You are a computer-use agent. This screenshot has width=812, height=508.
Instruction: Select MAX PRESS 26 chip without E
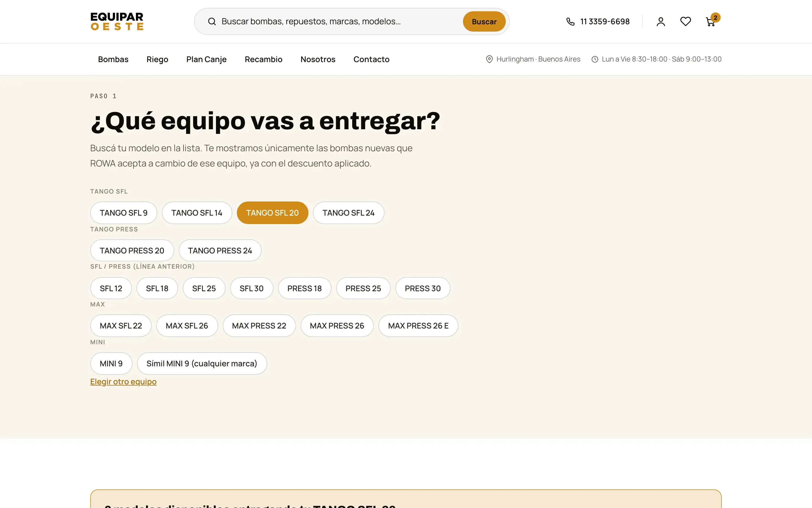coord(337,326)
